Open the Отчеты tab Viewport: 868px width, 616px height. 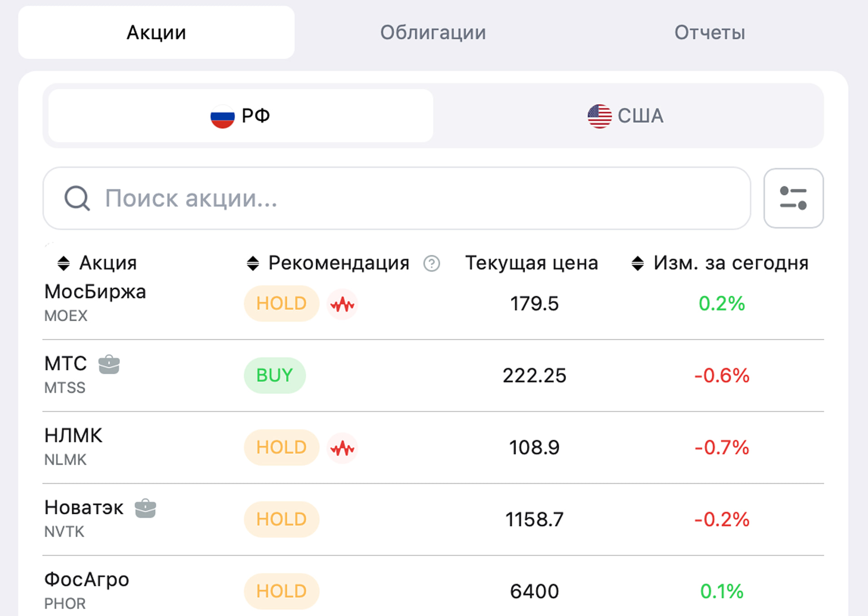click(x=710, y=32)
